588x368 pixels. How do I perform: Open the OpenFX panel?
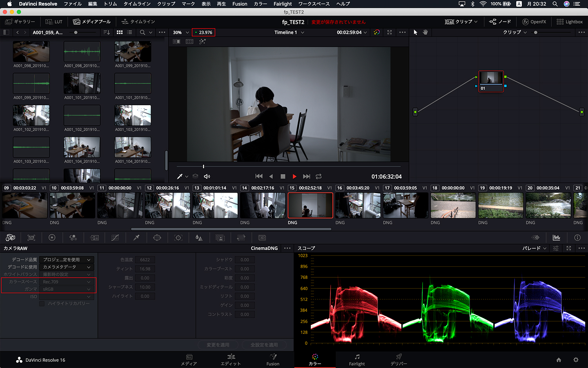coord(534,22)
